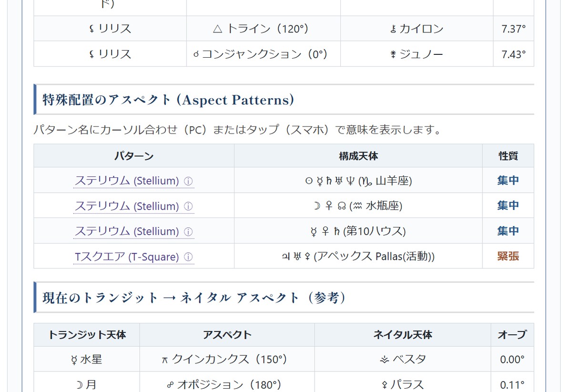Click the 7.43° orb value
The width and height of the screenshot is (572, 392).
(513, 54)
